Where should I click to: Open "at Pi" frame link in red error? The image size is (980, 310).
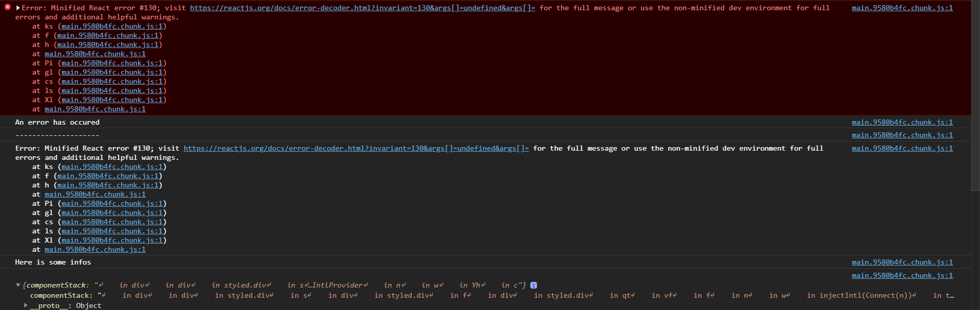112,63
